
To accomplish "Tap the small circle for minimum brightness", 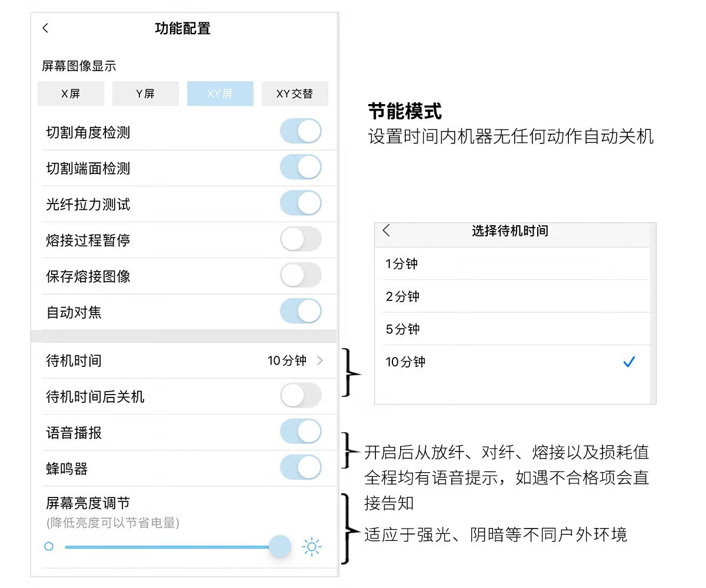I will 49,546.
